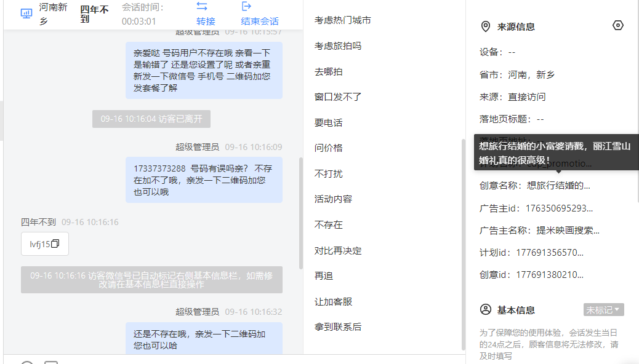Select quick reply 不打扰
This screenshot has width=639, height=364.
point(329,173)
